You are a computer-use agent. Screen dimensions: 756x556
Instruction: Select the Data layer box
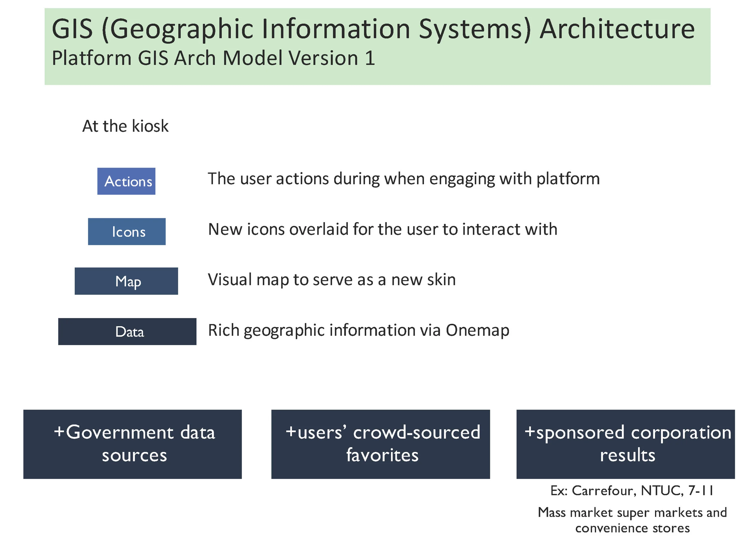(127, 331)
